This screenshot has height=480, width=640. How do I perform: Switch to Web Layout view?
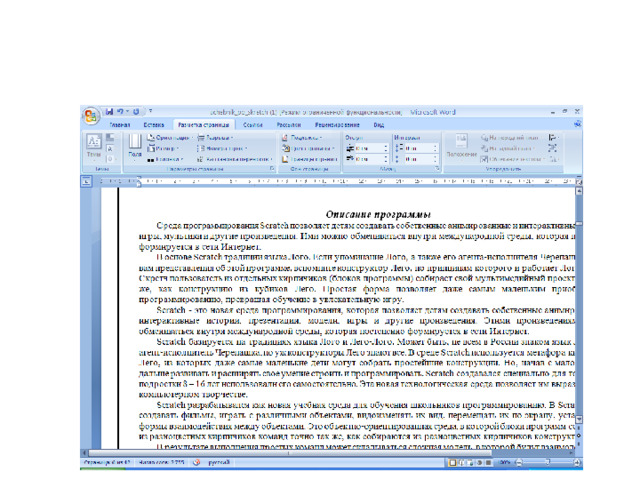(471, 462)
